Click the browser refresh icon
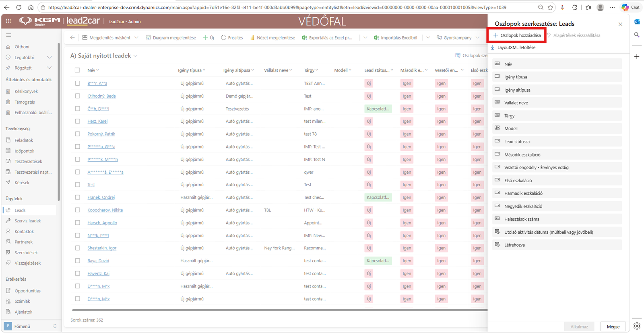The width and height of the screenshot is (644, 333). 19,7
